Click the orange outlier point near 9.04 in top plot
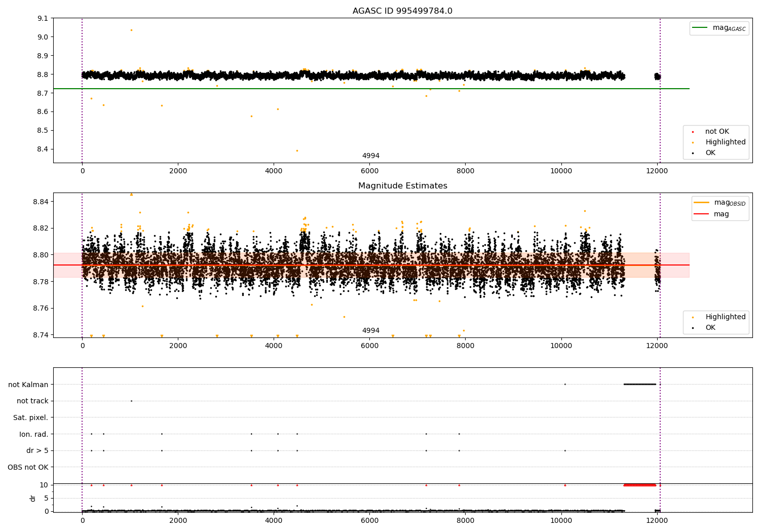 [131, 30]
